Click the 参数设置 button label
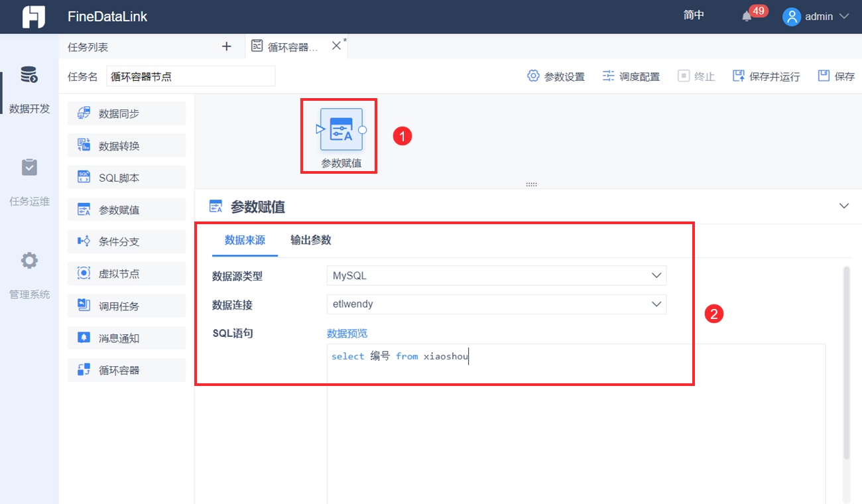This screenshot has width=862, height=504. [x=564, y=77]
